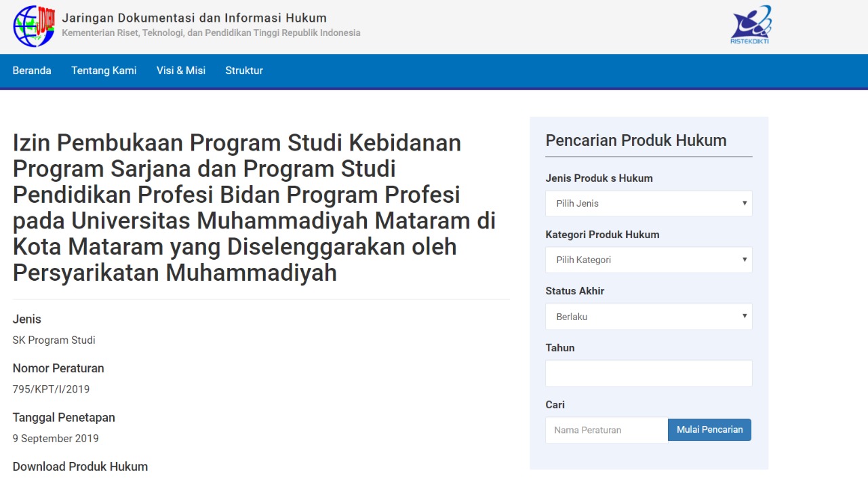Viewport: 868px width, 489px height.
Task: Click the Pencarian Produk Hukum heading
Action: (636, 140)
